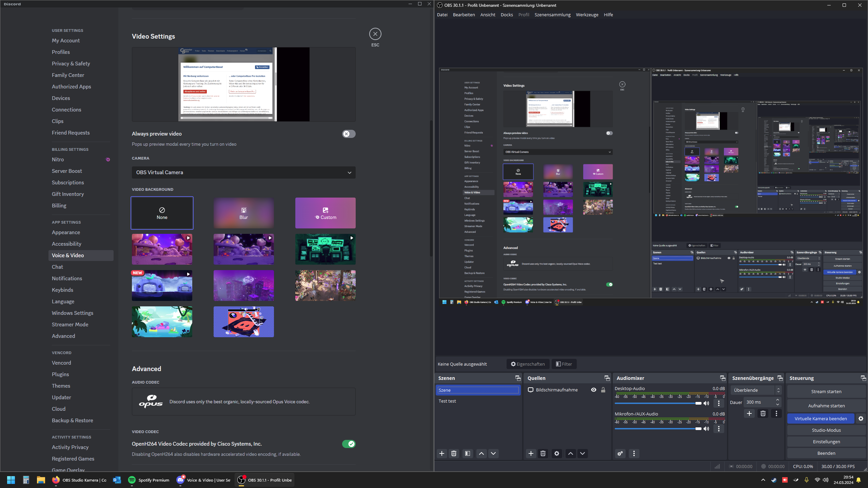Screen dimensions: 868x488
Task: Click Virtuelle Kamera beenden button
Action: click(821, 419)
